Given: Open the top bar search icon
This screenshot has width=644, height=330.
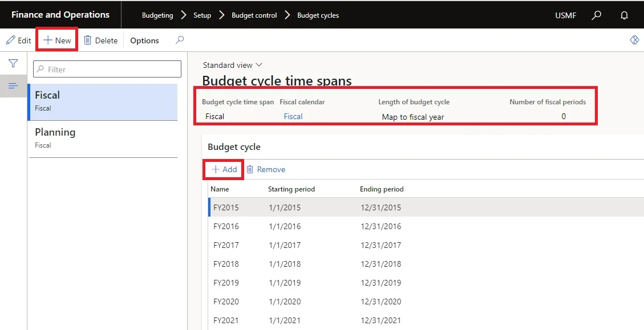Looking at the screenshot, I should pyautogui.click(x=596, y=15).
